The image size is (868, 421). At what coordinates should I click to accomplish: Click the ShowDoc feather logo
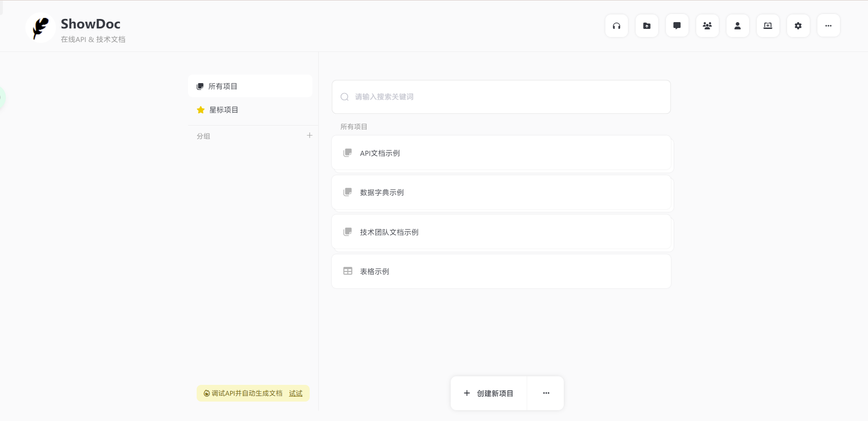(x=41, y=28)
